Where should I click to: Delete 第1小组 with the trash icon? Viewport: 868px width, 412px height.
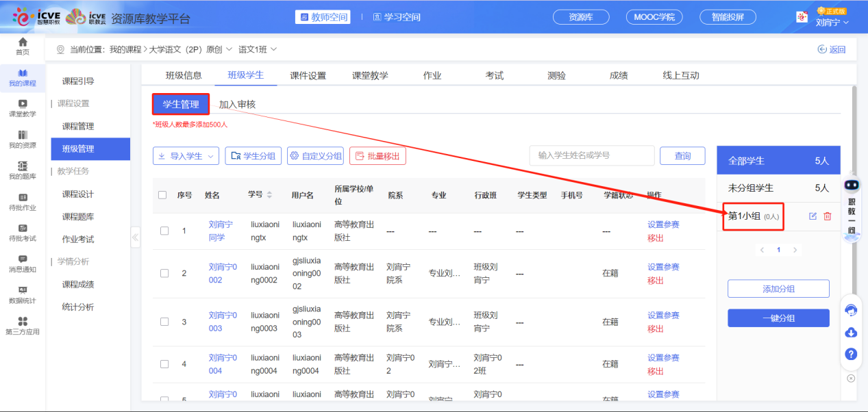tap(828, 216)
